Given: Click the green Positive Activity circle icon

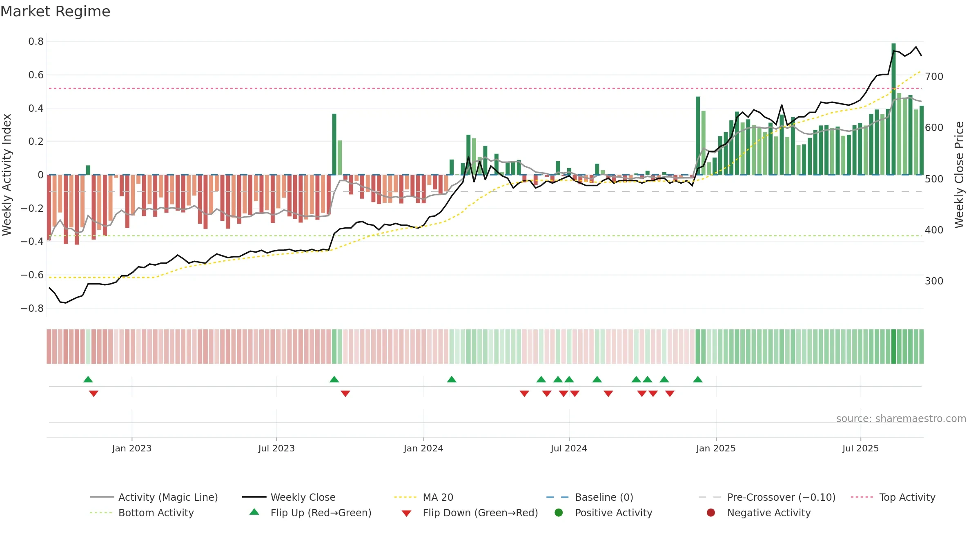Looking at the screenshot, I should click(x=559, y=513).
